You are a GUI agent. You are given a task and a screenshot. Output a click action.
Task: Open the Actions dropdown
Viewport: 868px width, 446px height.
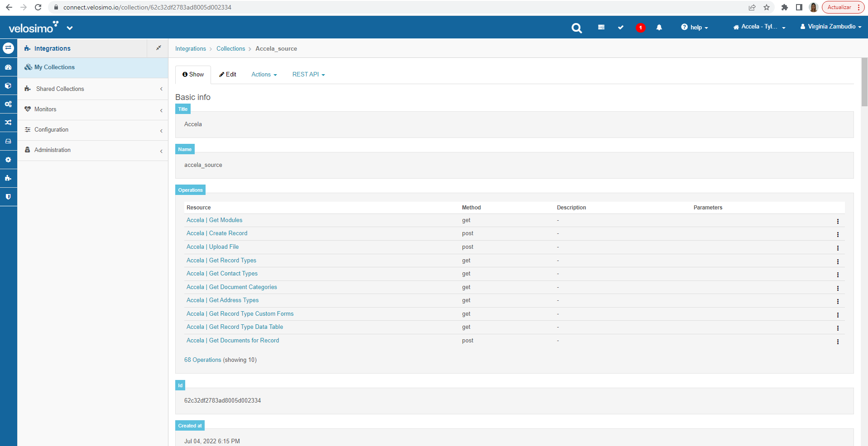pos(264,75)
